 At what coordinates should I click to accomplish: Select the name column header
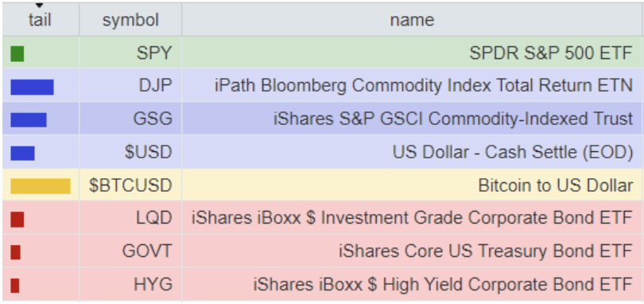coord(412,20)
